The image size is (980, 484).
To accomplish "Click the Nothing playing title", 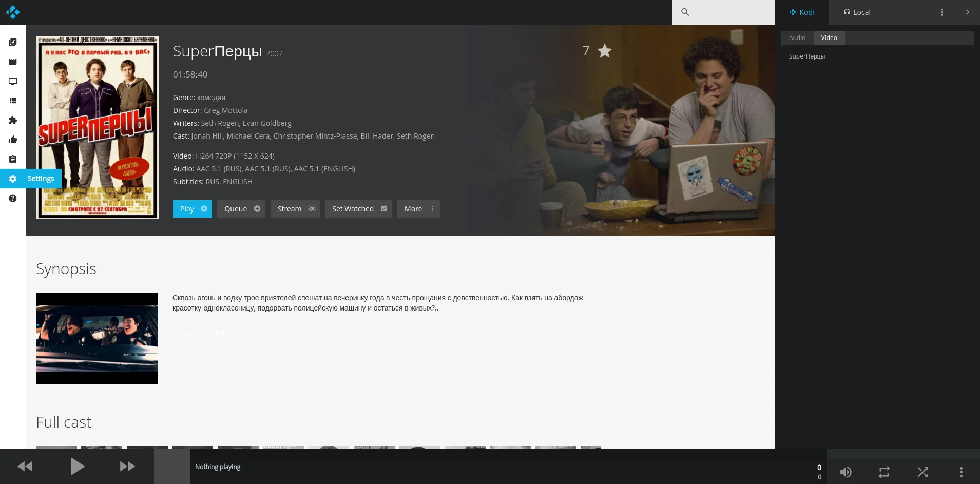I will click(218, 467).
